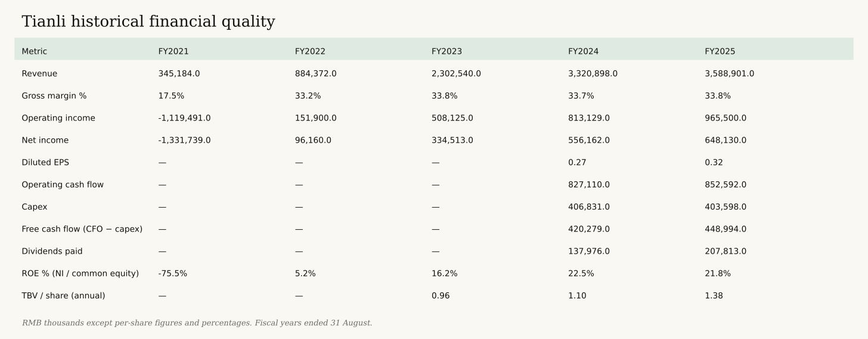
Task: Click FY2021 operating income -1,119,491.0
Action: pyautogui.click(x=184, y=118)
